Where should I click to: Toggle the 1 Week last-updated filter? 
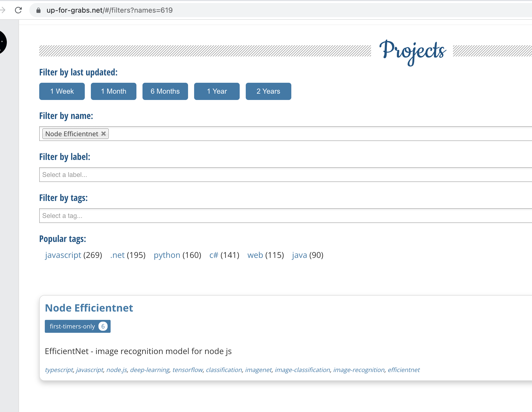click(x=62, y=91)
